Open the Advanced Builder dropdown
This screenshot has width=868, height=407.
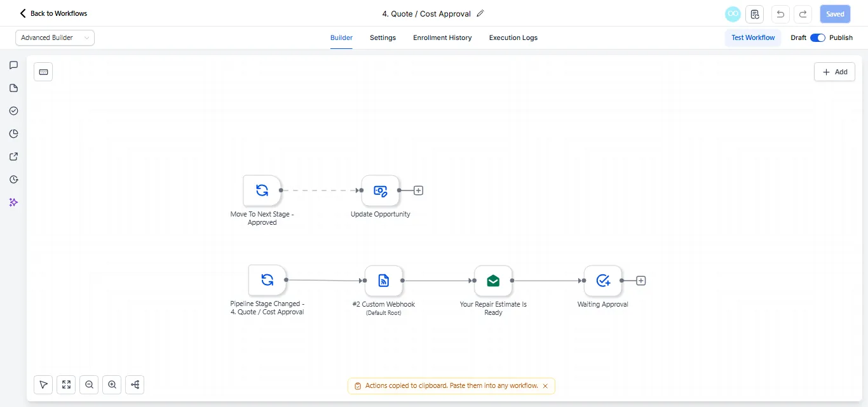tap(55, 38)
